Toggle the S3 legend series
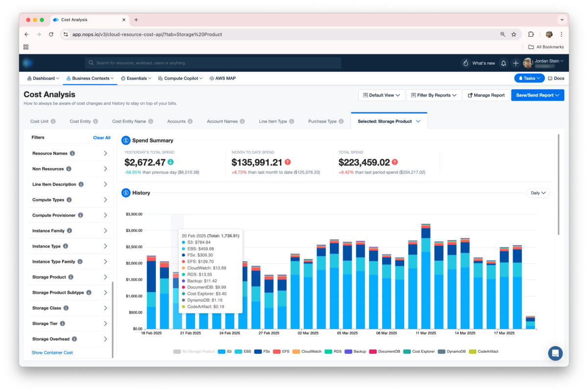The width and height of the screenshot is (588, 392). click(x=225, y=351)
